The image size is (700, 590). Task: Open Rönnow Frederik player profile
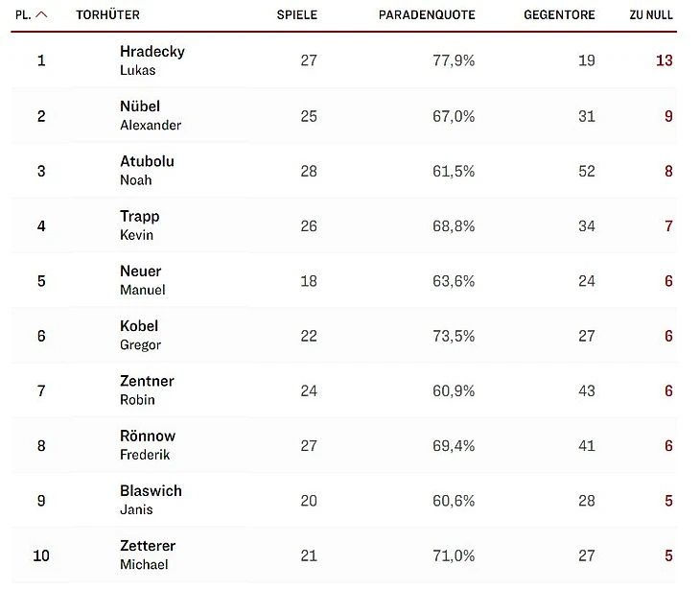(x=148, y=445)
